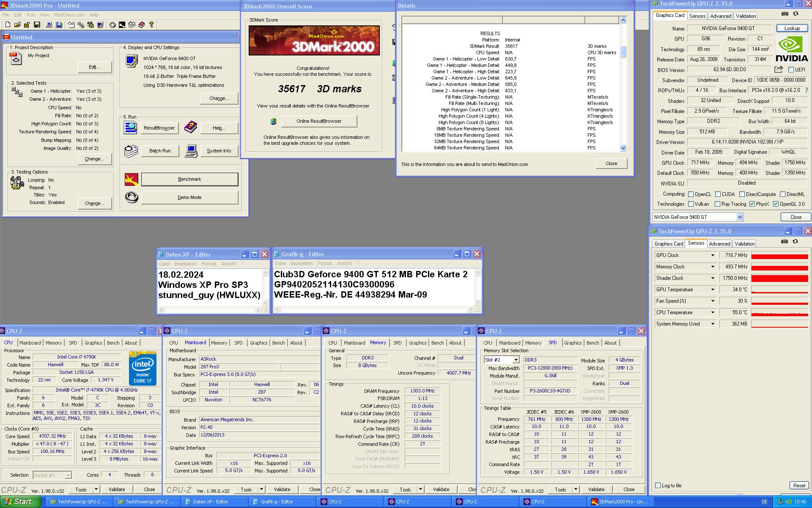This screenshot has width=812, height=508.
Task: Click yellow question mark icon in 3DMark toolbar
Action: pyautogui.click(x=151, y=25)
